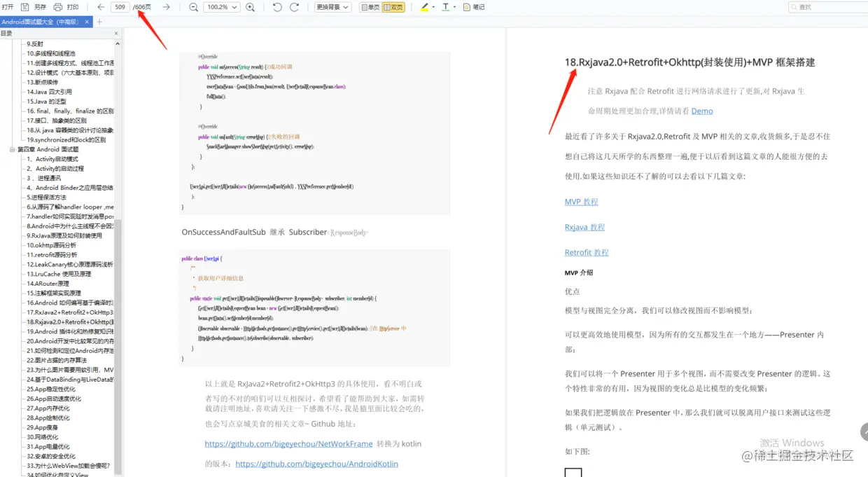The height and width of the screenshot is (477, 868).
Task: Open outline item 10.多线程和线程池
Action: click(51, 53)
